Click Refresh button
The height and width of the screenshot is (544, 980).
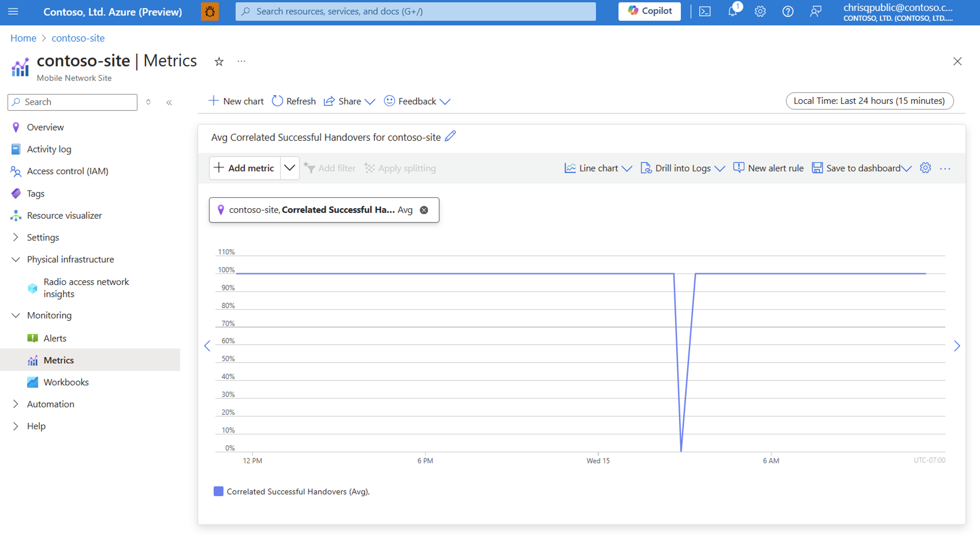[294, 101]
